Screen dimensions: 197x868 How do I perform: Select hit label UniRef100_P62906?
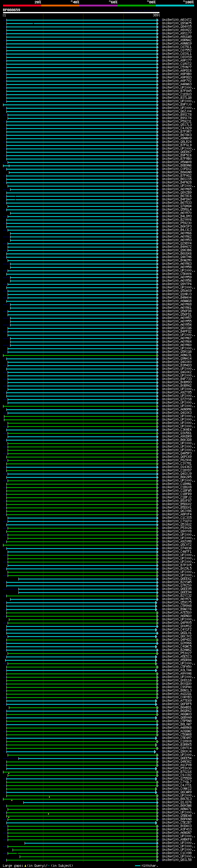tap(177, 460)
